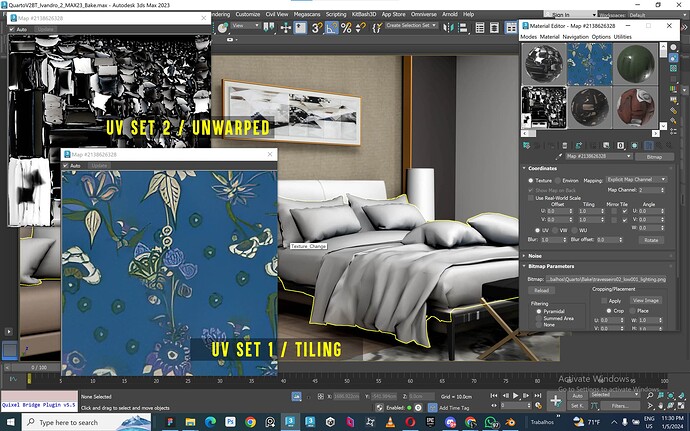Click the Bitmap map type button

pyautogui.click(x=654, y=157)
